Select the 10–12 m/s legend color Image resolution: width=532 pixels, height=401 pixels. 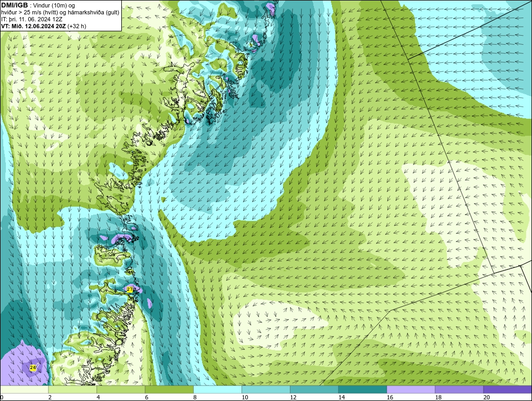(266, 389)
